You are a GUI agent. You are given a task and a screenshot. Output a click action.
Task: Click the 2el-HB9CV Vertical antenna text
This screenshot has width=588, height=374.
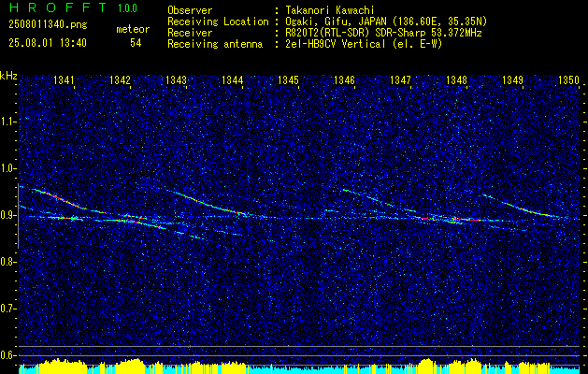point(365,44)
